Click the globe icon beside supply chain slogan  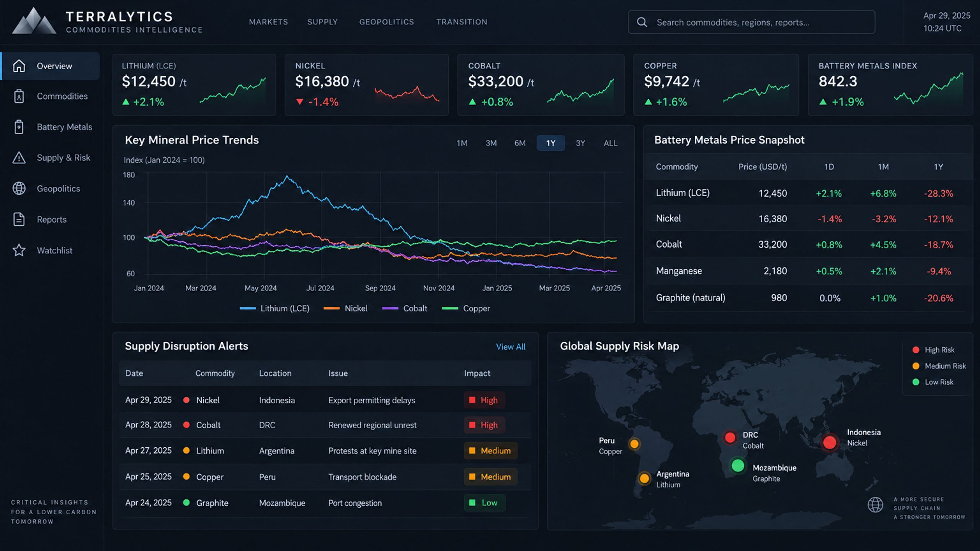(875, 505)
